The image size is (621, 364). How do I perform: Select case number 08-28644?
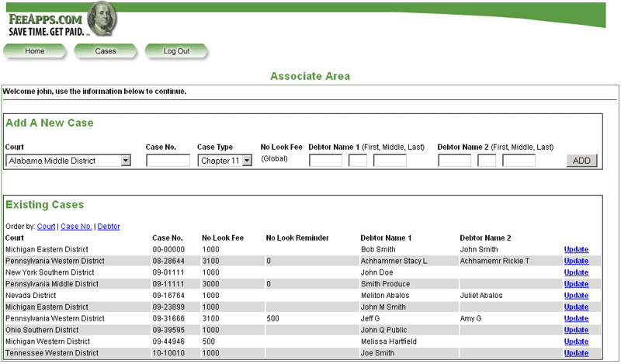[x=168, y=261]
